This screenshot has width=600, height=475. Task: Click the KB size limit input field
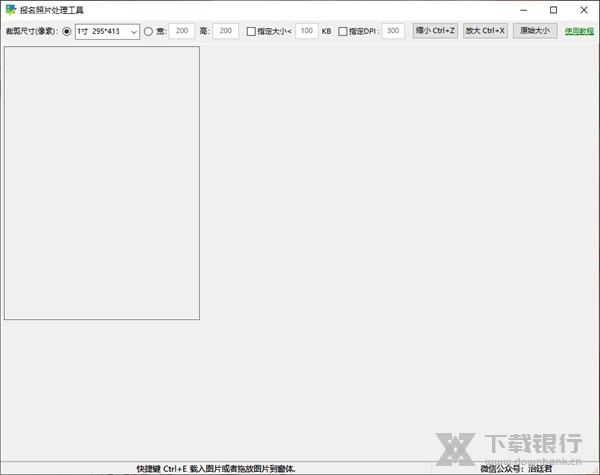click(307, 31)
